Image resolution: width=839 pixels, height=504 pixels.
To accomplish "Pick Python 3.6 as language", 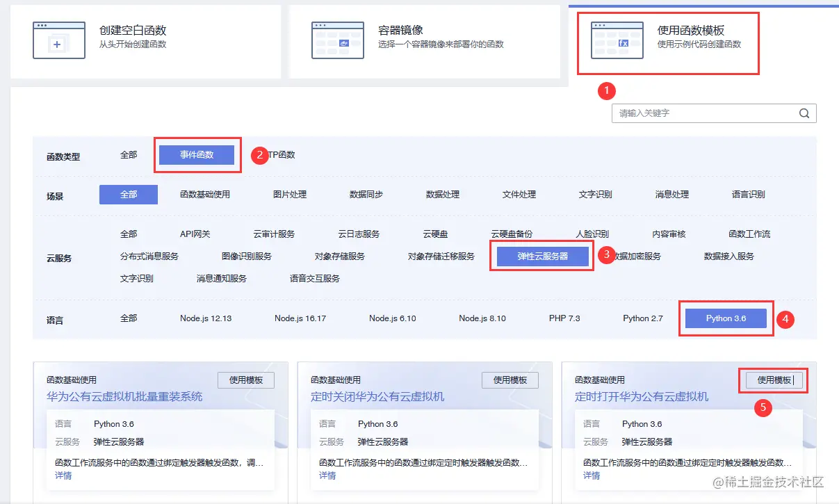I will (726, 318).
